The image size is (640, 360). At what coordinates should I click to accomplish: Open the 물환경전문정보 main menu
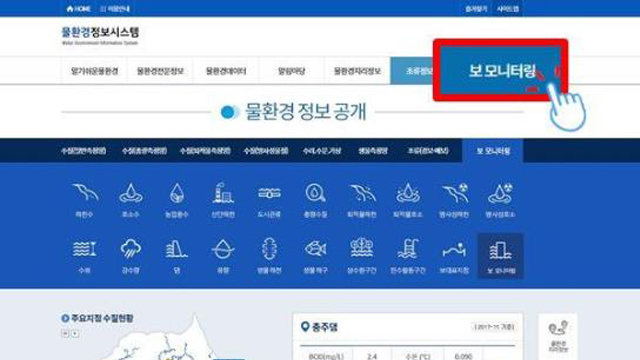[x=160, y=71]
